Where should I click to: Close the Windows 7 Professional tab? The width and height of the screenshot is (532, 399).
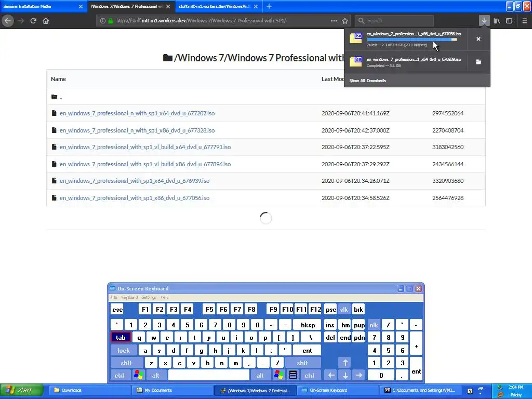coord(168,6)
